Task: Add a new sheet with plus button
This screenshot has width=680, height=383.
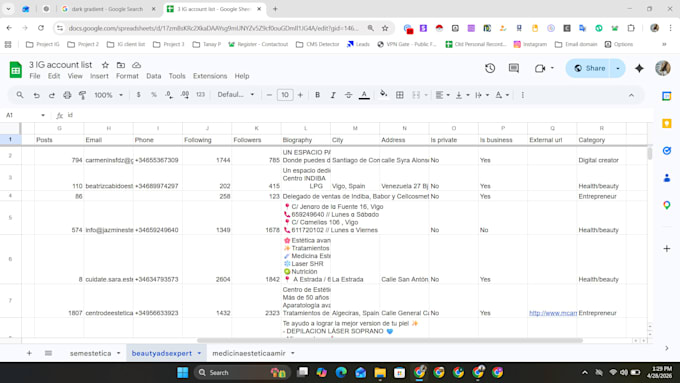Action: coord(29,353)
